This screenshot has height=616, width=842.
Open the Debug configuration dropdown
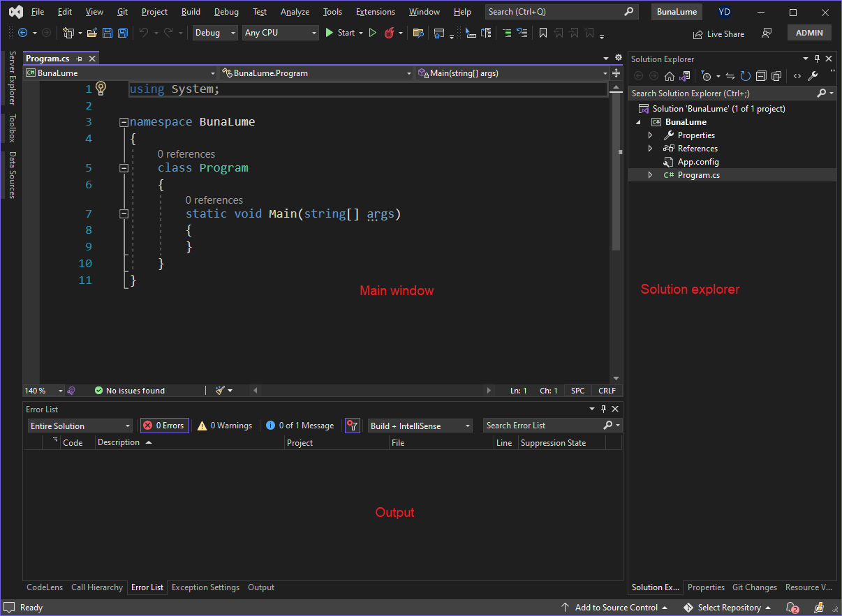coord(215,33)
